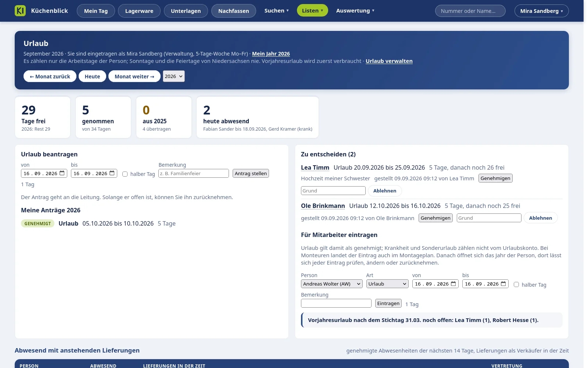
Task: Jump to Heute
Action: (92, 76)
